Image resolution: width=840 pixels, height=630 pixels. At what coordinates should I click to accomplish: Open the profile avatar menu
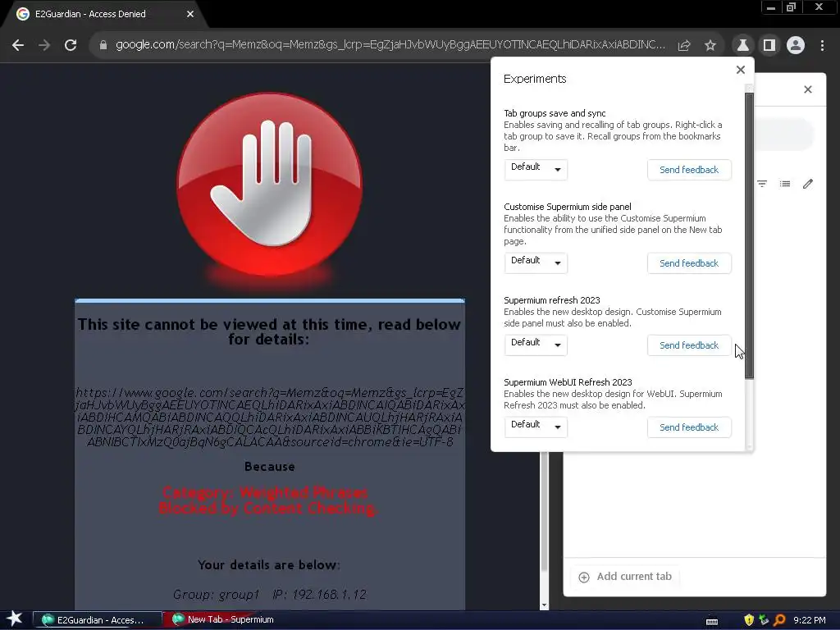pos(796,46)
